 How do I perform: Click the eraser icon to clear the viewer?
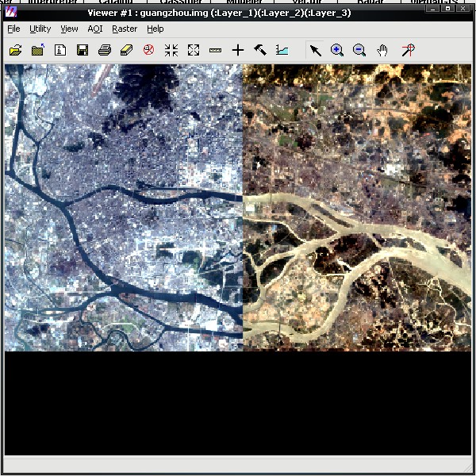click(127, 50)
